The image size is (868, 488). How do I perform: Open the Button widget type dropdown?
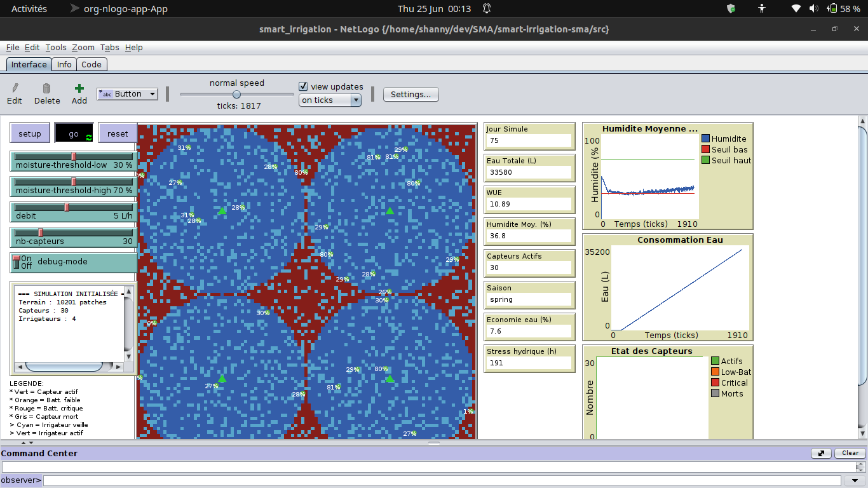[127, 94]
